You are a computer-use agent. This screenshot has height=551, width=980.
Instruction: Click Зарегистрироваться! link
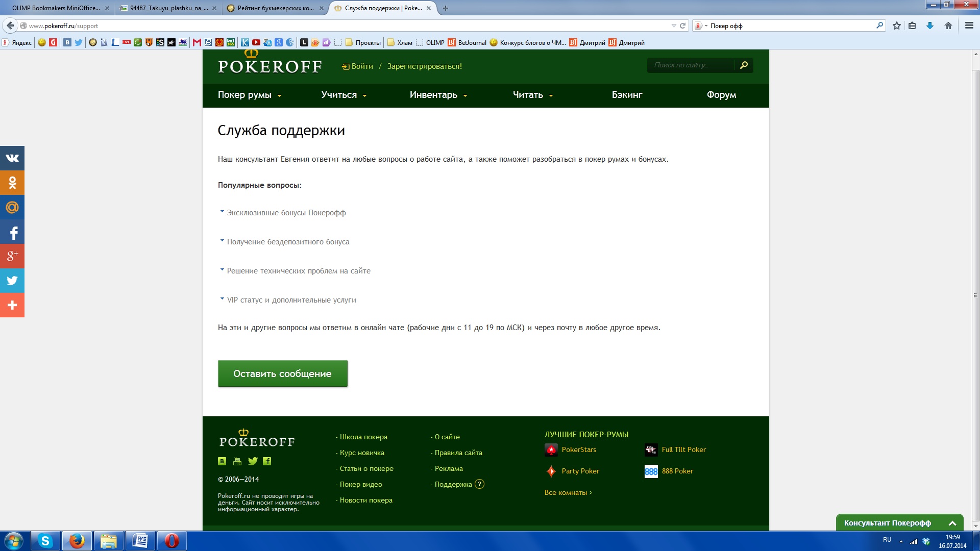[425, 66]
